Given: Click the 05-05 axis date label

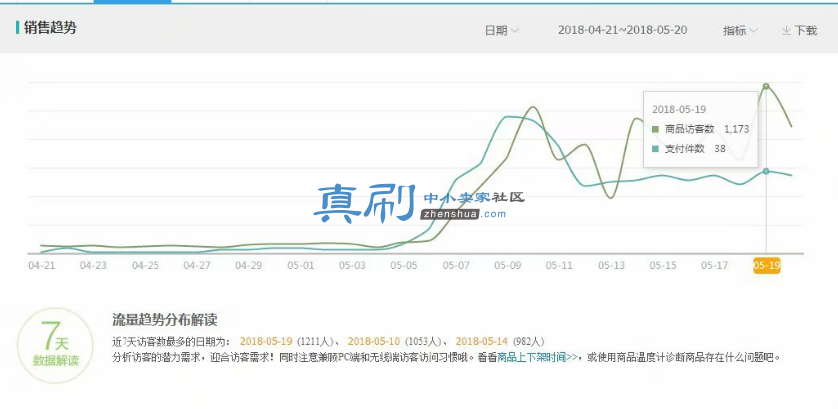Looking at the screenshot, I should pyautogui.click(x=404, y=265).
